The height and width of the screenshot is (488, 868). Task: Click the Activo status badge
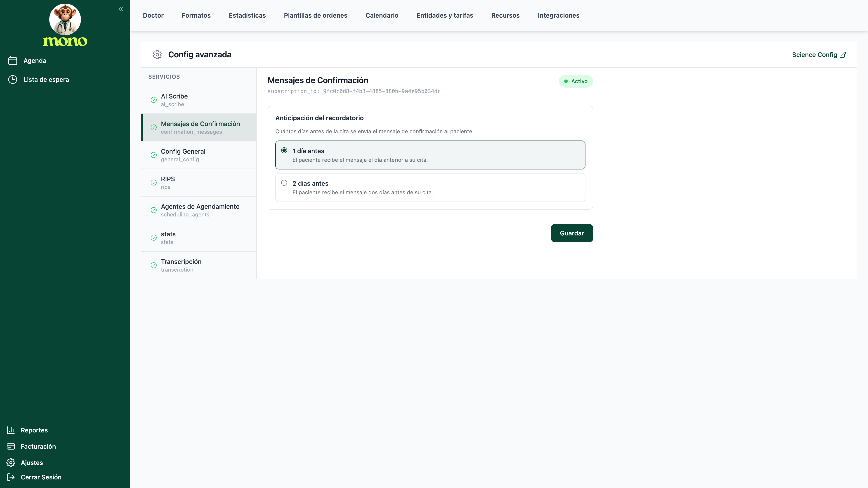576,81
